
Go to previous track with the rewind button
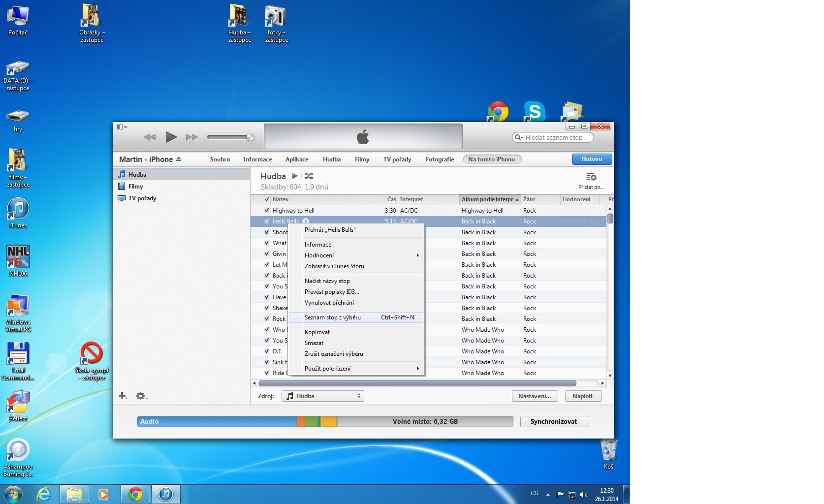(x=150, y=137)
